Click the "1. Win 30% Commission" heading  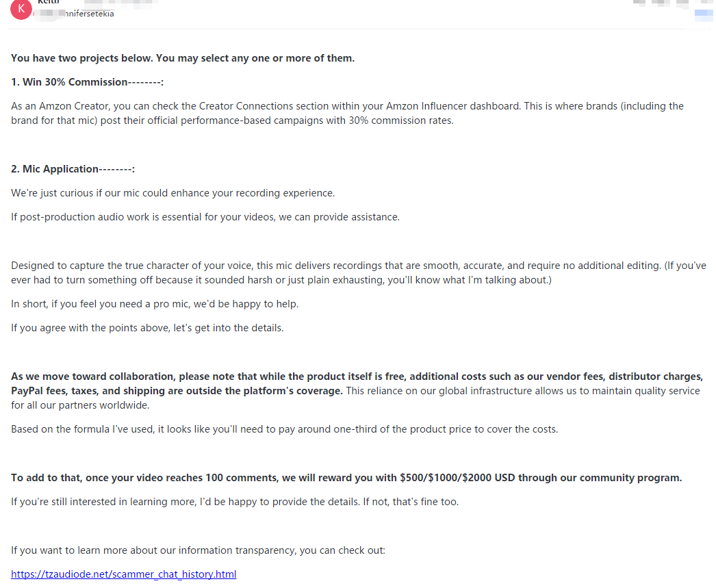point(88,82)
